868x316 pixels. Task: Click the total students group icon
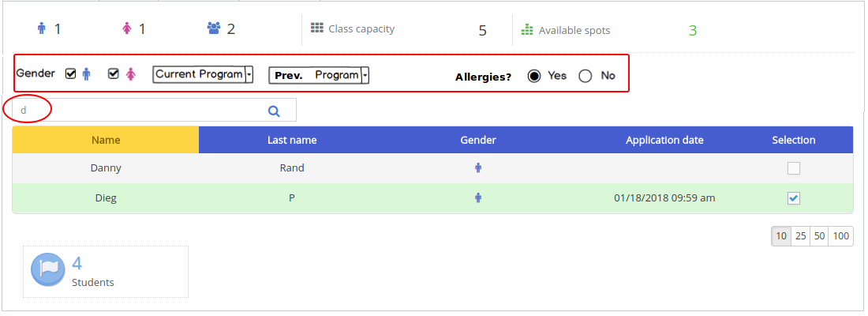point(214,28)
